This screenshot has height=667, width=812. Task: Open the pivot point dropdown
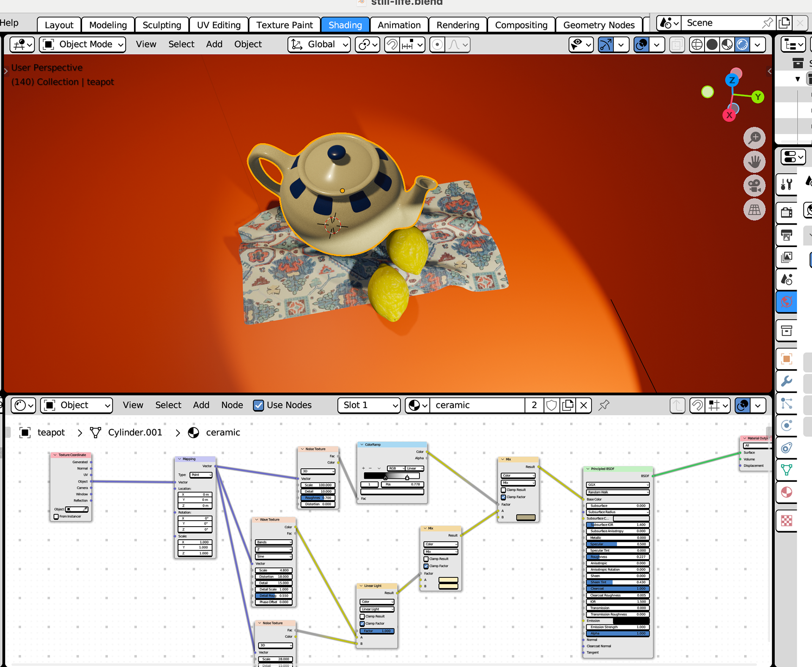pyautogui.click(x=368, y=44)
